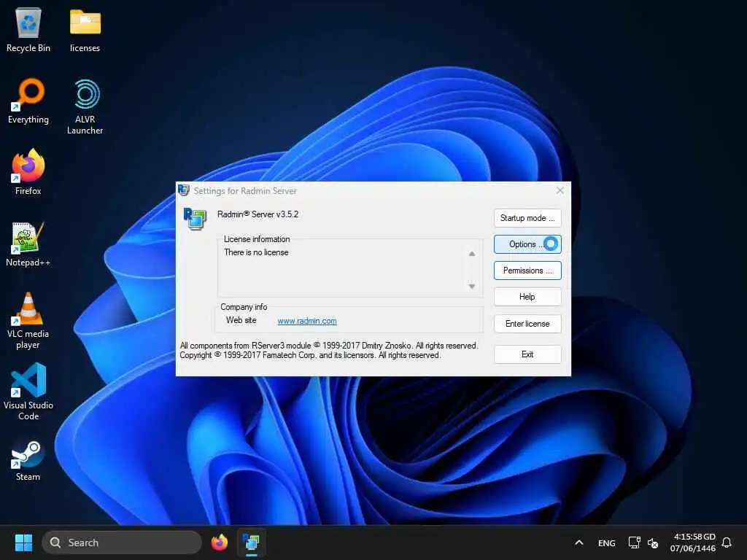
Task: Launch Everything search shortcut
Action: [28, 101]
